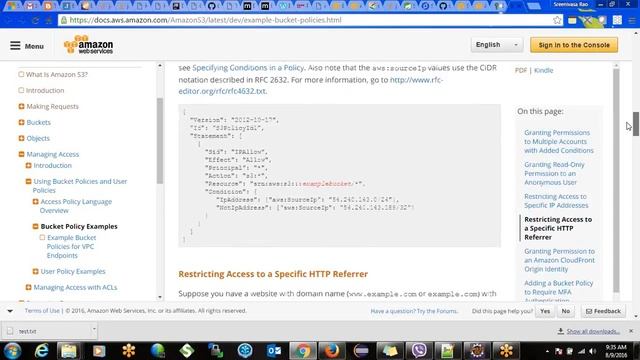Answer Yes to page helpfulness
Viewport: 640px width, 360px height.
545,311
